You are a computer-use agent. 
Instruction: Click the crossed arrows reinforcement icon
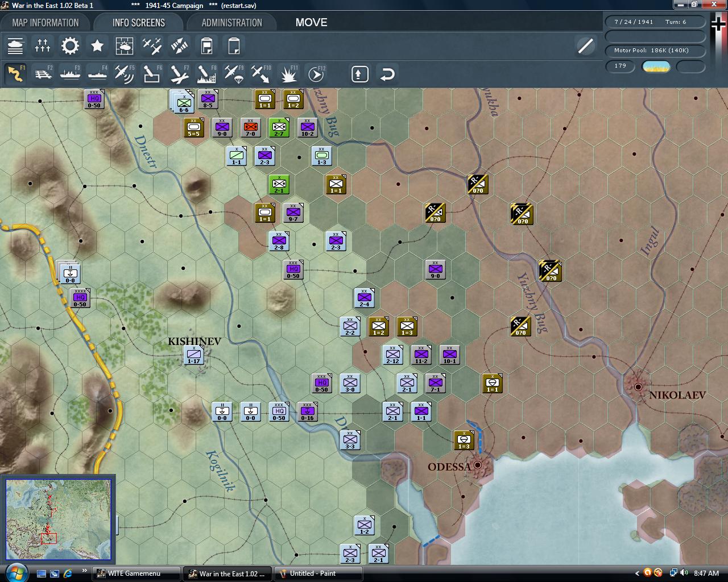(x=179, y=45)
